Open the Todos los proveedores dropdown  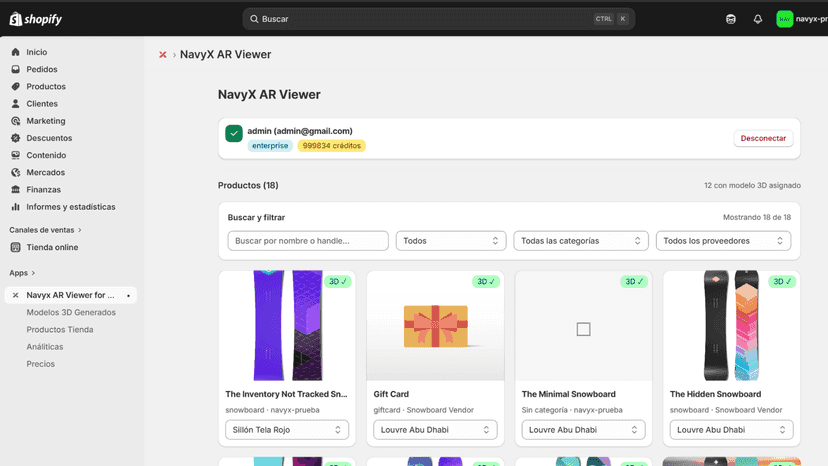tap(723, 240)
